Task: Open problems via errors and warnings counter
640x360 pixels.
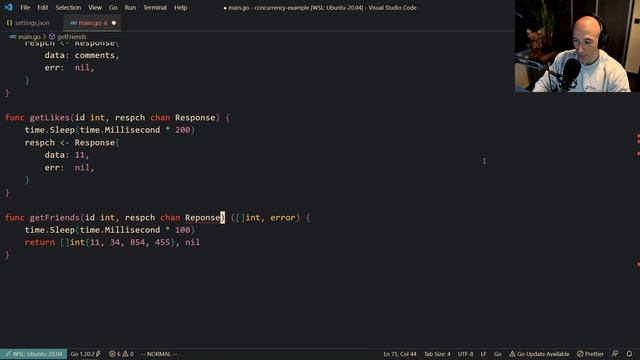Action: click(121, 354)
